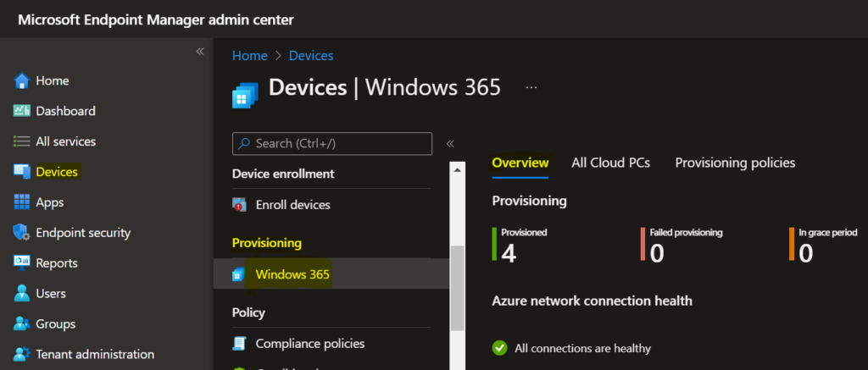This screenshot has width=868, height=370.
Task: Click the Enroll devices icon
Action: pyautogui.click(x=239, y=205)
